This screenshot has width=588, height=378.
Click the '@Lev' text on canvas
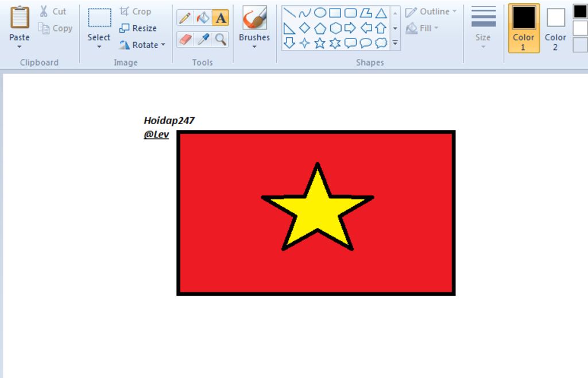point(156,134)
